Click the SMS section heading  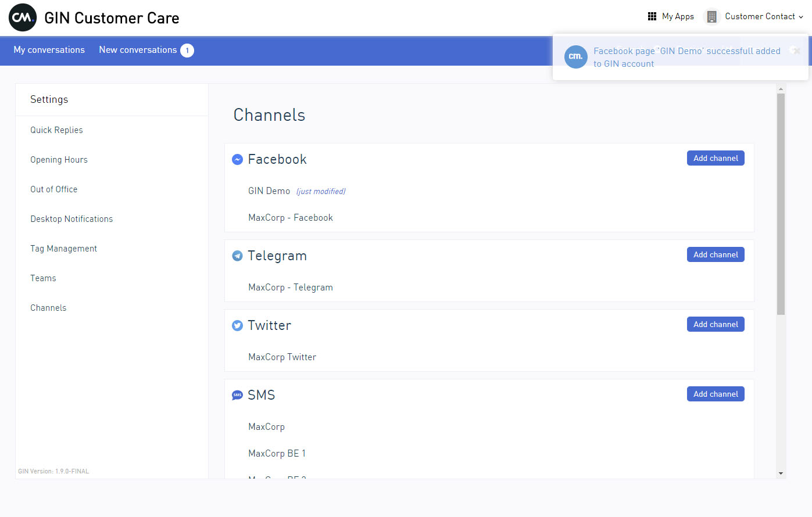261,395
